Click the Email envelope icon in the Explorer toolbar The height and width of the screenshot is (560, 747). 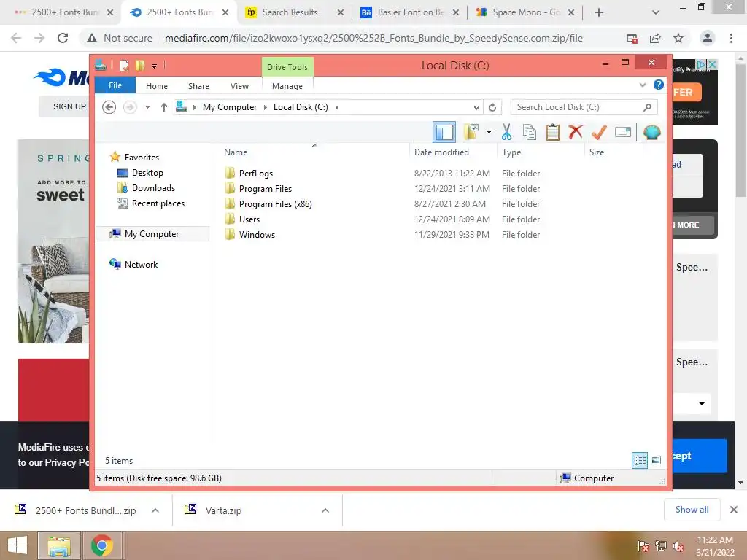623,132
